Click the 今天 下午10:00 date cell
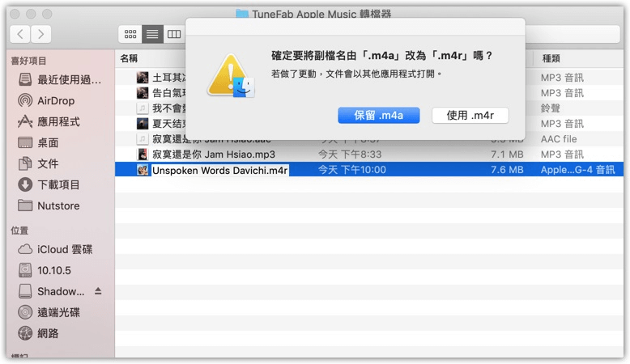This screenshot has height=364, width=630. pyautogui.click(x=352, y=170)
